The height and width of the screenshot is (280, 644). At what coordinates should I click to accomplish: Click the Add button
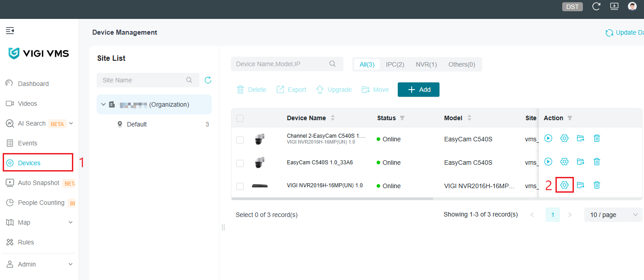click(418, 90)
